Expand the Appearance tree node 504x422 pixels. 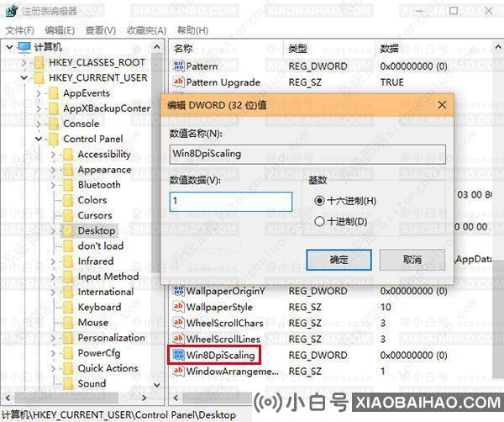tap(53, 170)
